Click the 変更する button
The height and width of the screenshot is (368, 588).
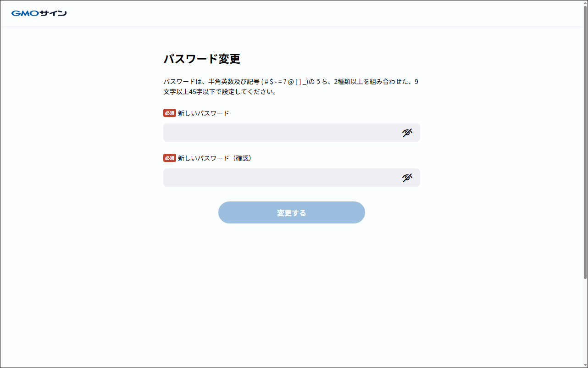tap(292, 212)
